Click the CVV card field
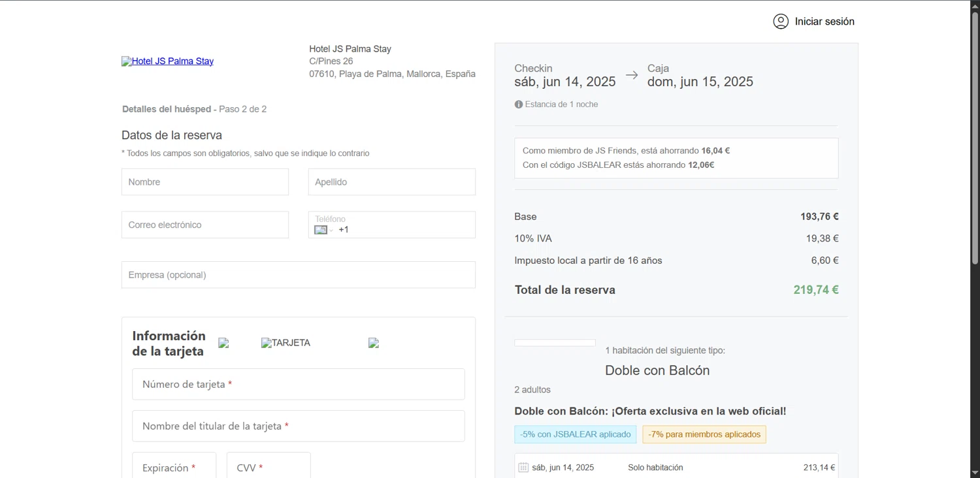The image size is (980, 478). click(x=269, y=466)
